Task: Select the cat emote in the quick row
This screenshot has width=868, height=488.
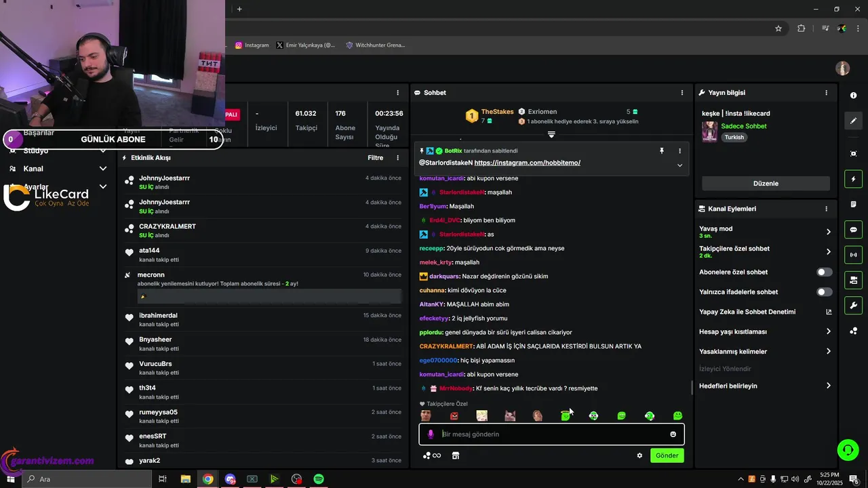Action: point(510,415)
